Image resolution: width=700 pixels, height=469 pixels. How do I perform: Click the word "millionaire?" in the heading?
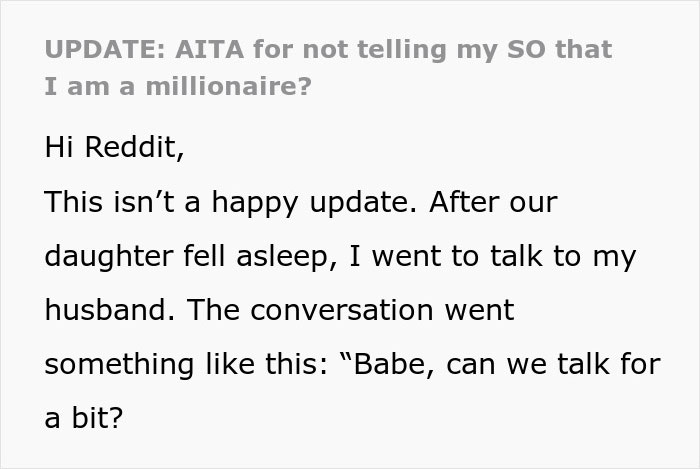(x=220, y=87)
